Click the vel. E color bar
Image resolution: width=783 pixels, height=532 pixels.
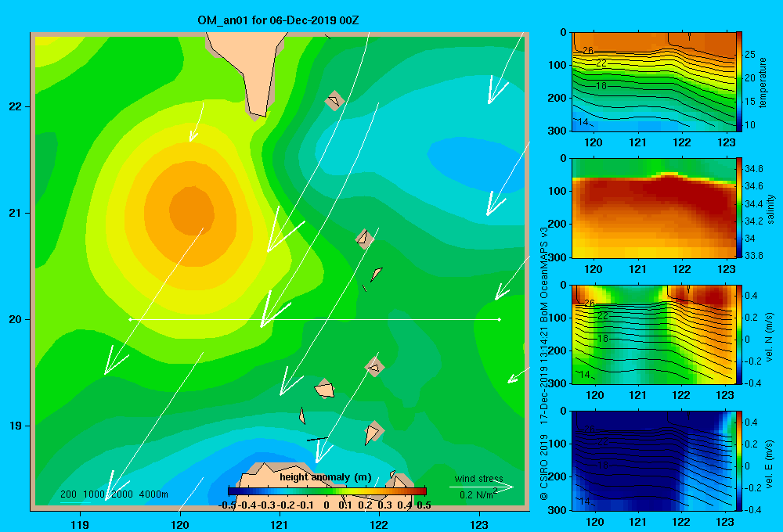(x=739, y=461)
